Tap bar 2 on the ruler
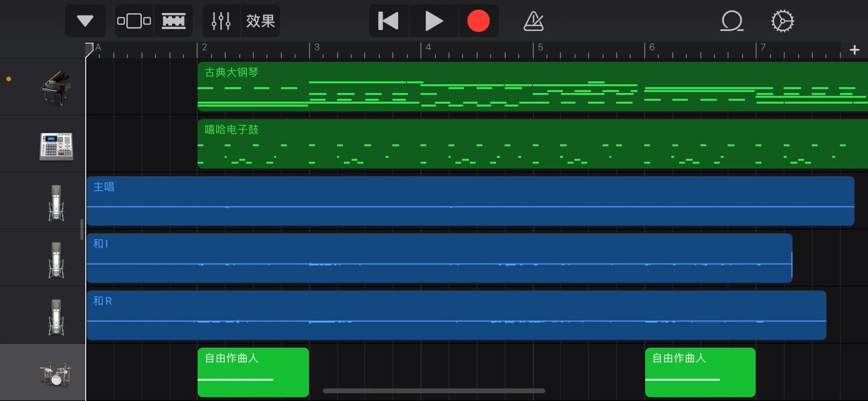The image size is (868, 401). (204, 47)
